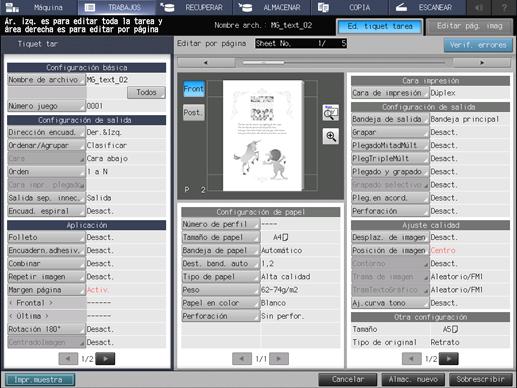
Task: Click paper config next page arrow
Action: tap(279, 359)
